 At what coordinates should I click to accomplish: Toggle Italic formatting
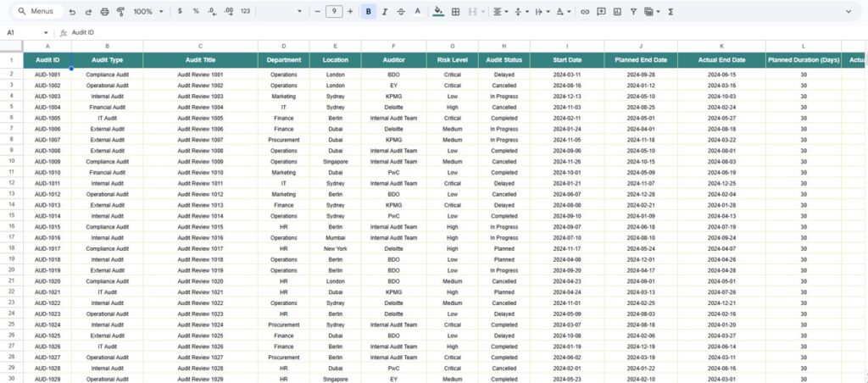(x=385, y=12)
